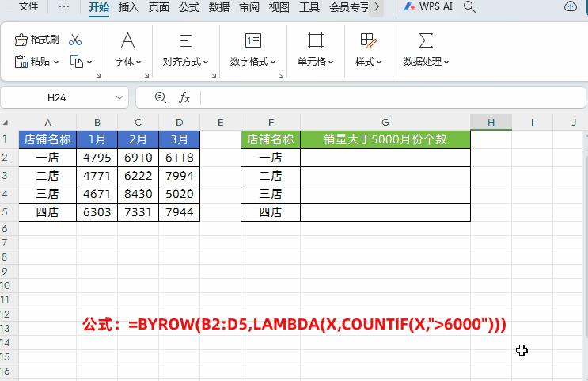Click cell A5 四店
Image resolution: width=588 pixels, height=381 pixels.
[47, 212]
